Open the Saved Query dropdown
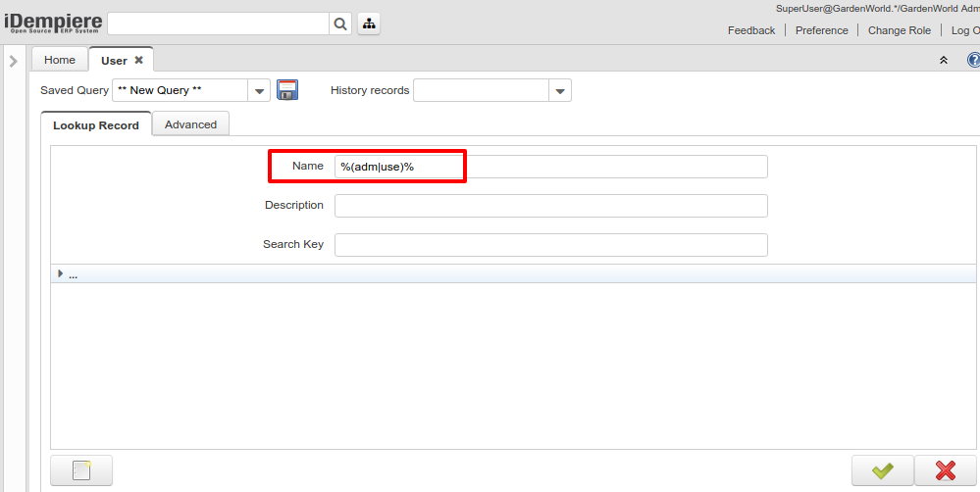 (x=259, y=91)
